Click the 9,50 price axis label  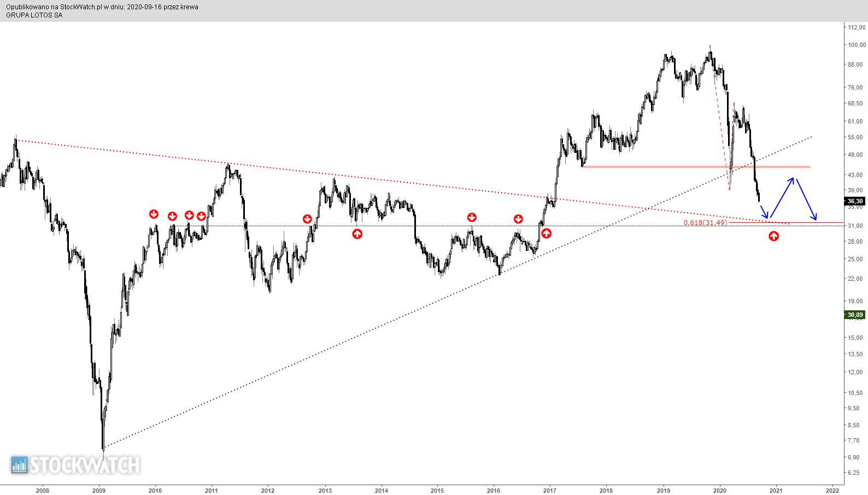point(855,408)
